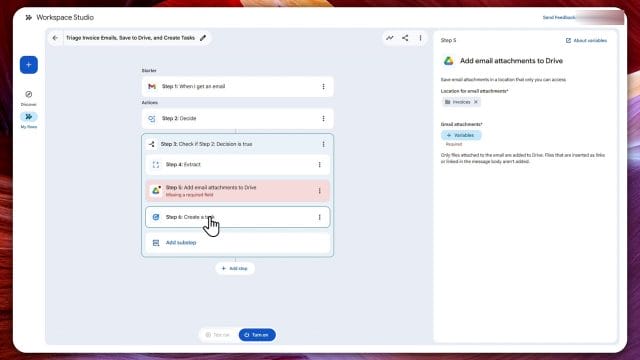
Task: Open the Step 3 three-dot menu
Action: [323, 144]
